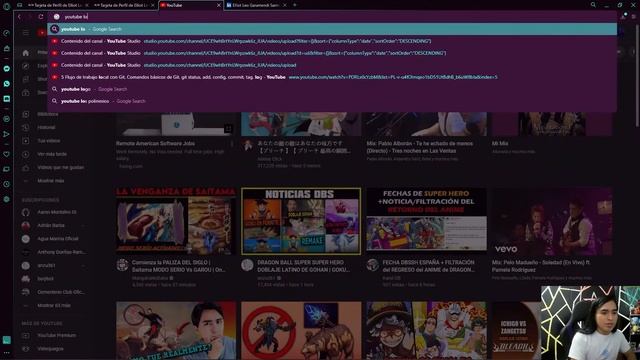Open Agua Marina Oficial channel
Viewport: 640px width, 360px height.
[58, 239]
